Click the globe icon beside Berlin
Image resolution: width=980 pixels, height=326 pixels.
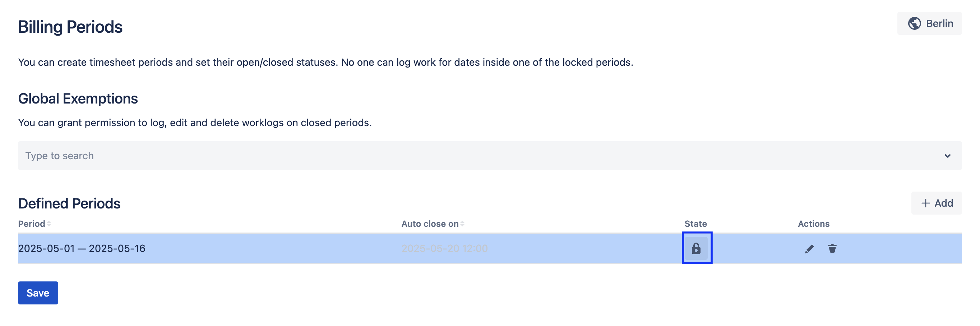[915, 23]
